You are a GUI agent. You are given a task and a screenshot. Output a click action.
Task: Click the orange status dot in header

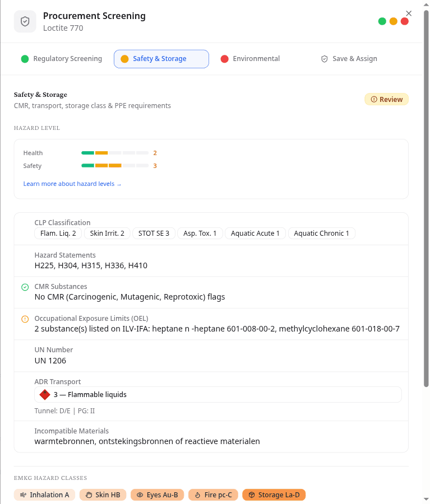[394, 21]
